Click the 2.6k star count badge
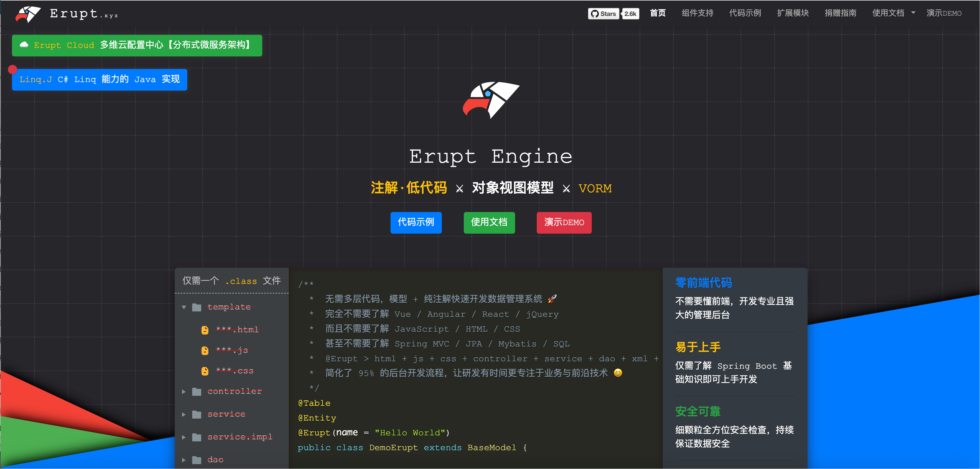 [630, 14]
